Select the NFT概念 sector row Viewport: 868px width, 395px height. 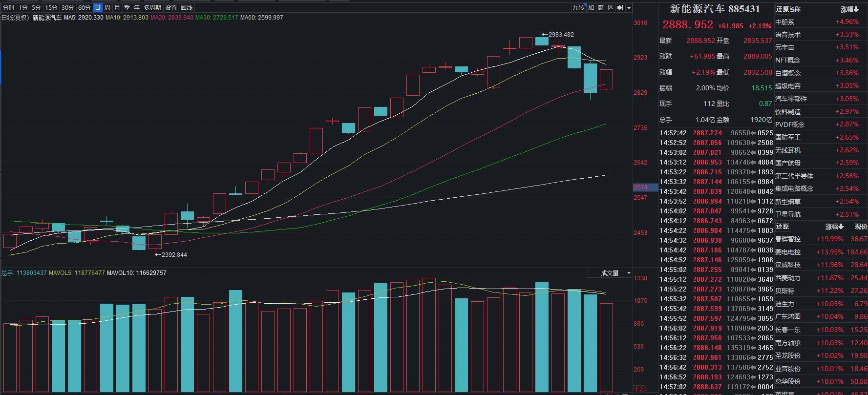click(821, 60)
